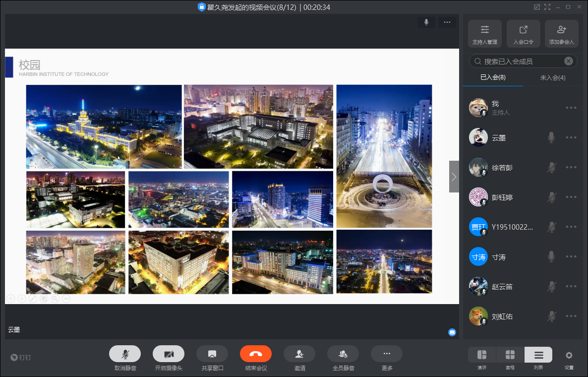Viewport: 588px width, 377px height.
Task: Open 入会口令 meeting passcode
Action: point(524,34)
